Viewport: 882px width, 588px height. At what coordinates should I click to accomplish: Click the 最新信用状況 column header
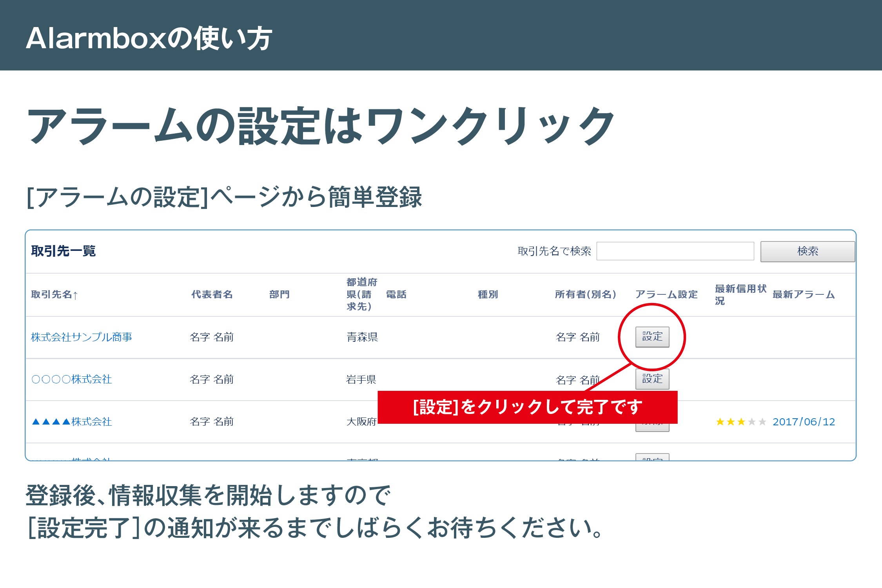point(740,295)
